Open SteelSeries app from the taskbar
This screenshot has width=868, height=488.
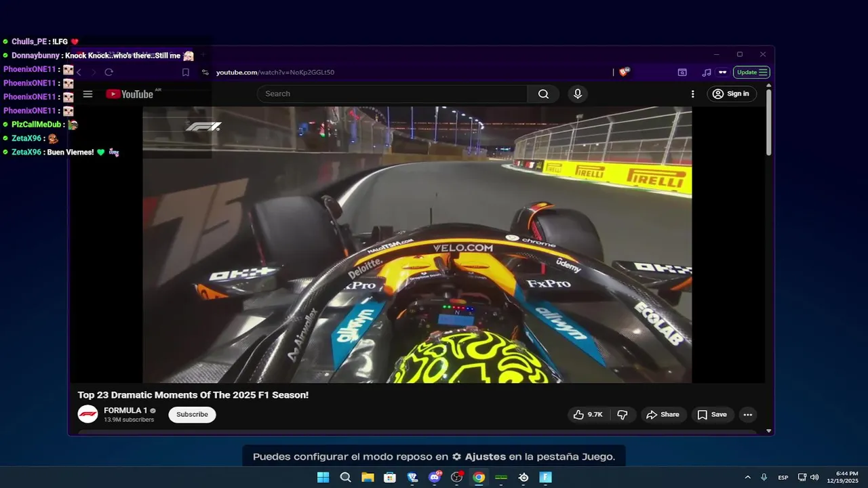[x=524, y=477]
